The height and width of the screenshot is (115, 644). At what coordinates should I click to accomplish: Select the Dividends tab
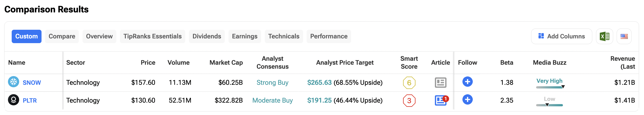tap(206, 36)
